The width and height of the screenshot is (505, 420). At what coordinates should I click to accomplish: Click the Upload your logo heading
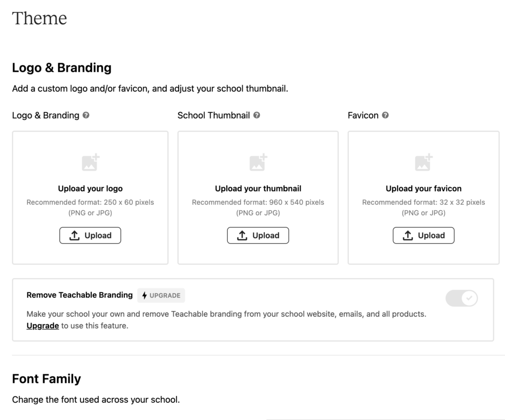coord(90,189)
